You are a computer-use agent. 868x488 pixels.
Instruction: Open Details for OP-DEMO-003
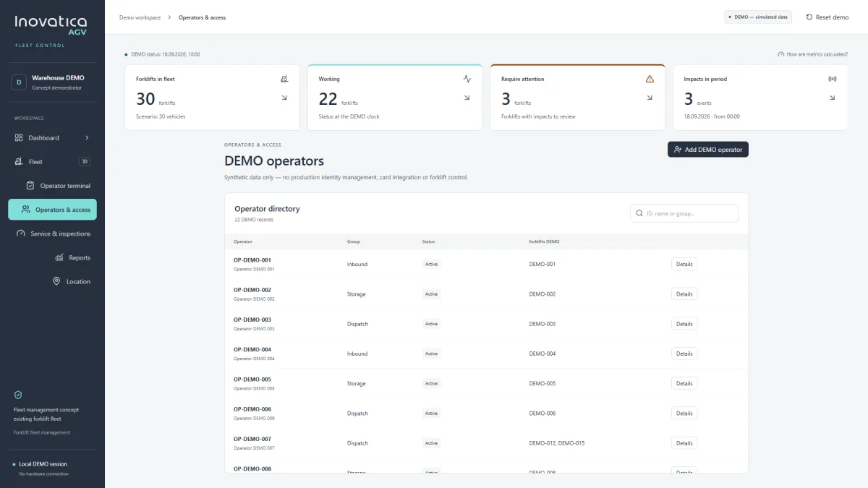coord(684,324)
